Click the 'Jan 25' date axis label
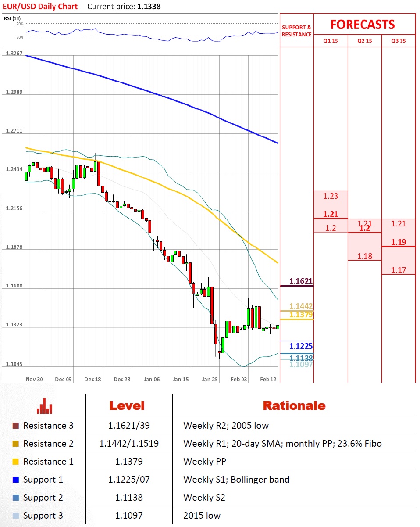The image size is (420, 527). [210, 379]
